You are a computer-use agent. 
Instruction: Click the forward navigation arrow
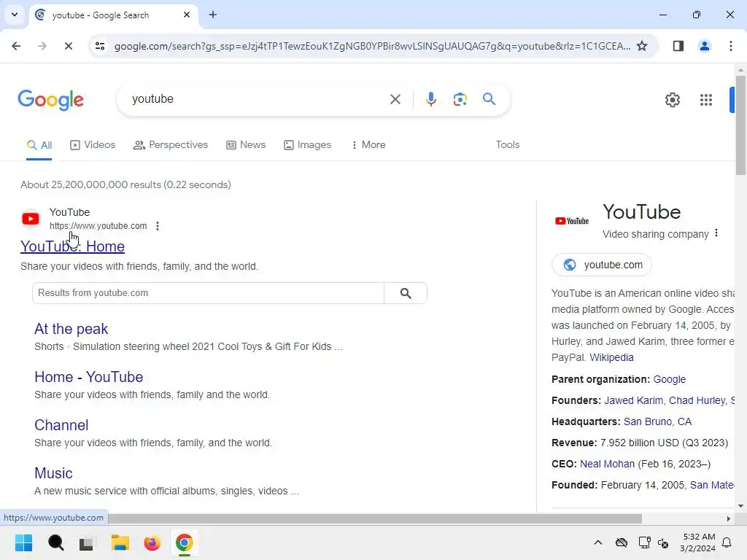tap(42, 46)
